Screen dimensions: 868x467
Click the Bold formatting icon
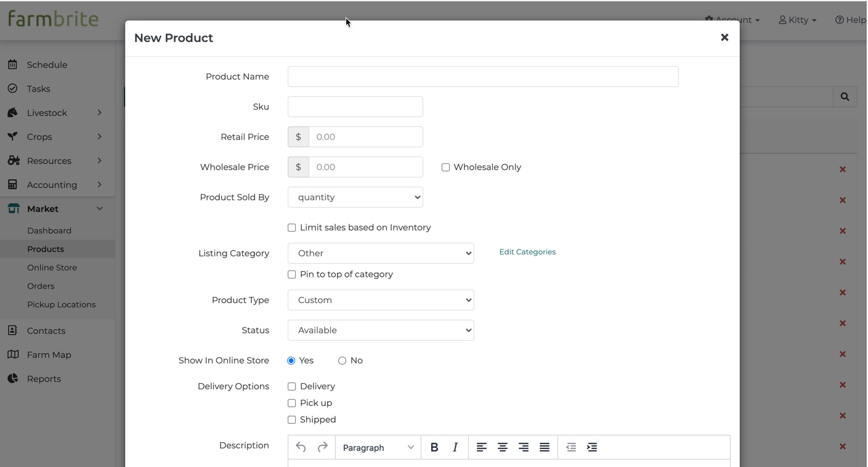pyautogui.click(x=434, y=447)
